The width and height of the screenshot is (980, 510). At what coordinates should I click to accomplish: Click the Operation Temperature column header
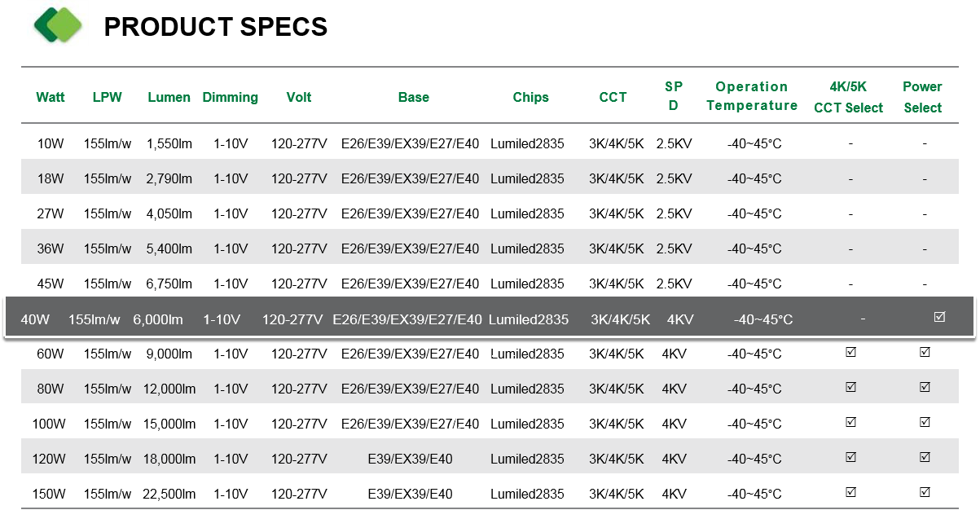coord(752,96)
